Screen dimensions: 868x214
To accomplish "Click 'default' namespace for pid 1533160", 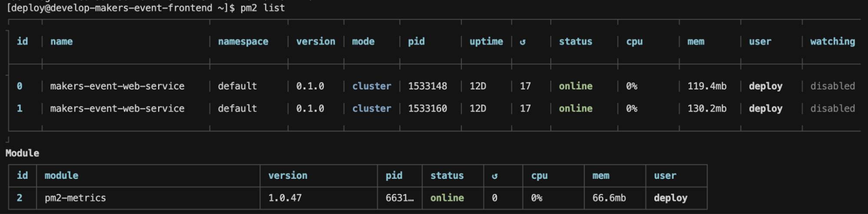I will tap(238, 109).
